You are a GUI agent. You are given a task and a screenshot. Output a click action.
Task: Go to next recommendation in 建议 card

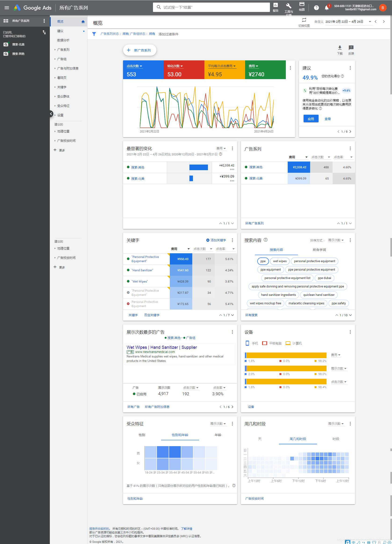click(350, 132)
